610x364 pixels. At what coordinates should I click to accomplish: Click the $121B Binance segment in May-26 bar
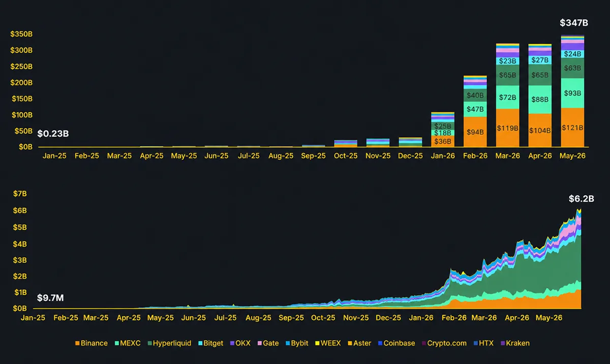point(572,128)
